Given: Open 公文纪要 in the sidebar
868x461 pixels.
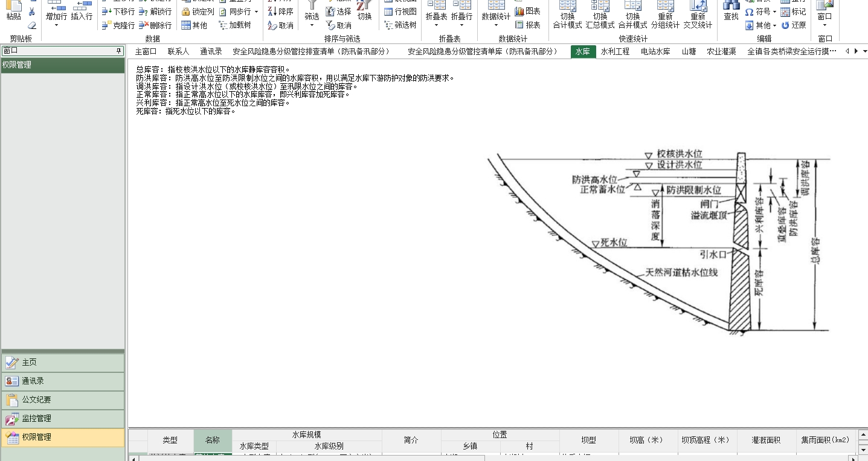Looking at the screenshot, I should [x=63, y=400].
